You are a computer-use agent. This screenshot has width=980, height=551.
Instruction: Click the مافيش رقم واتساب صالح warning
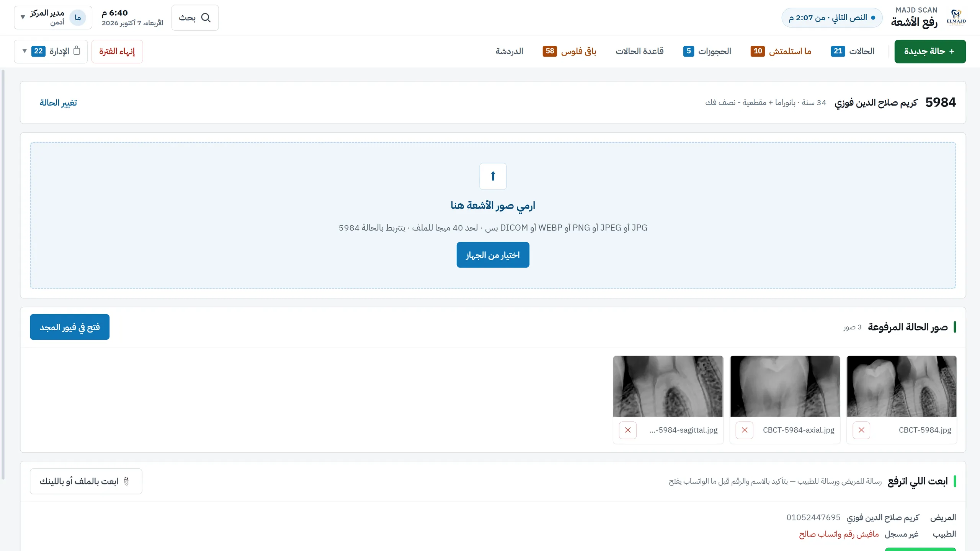pos(839,534)
